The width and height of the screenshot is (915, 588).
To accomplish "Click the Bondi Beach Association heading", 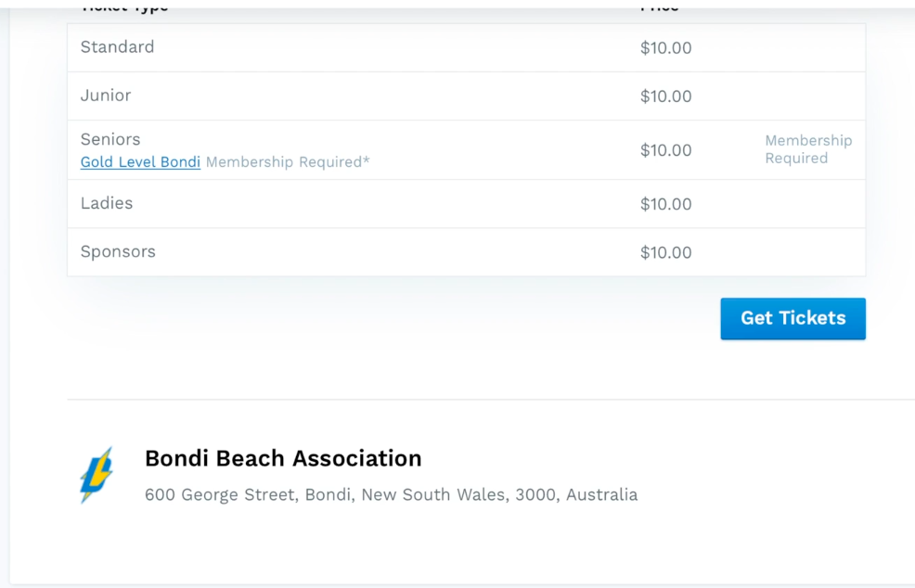I will 283,458.
